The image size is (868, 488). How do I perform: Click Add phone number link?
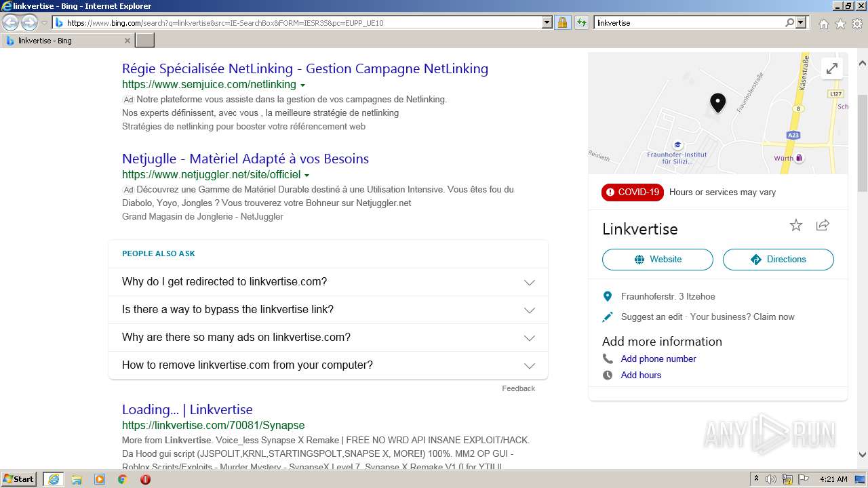(658, 359)
